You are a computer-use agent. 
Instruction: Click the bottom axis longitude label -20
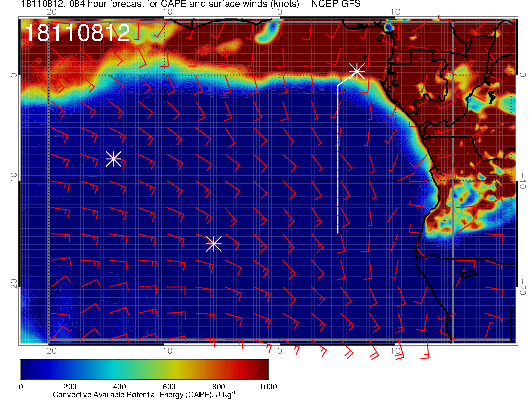click(x=47, y=350)
